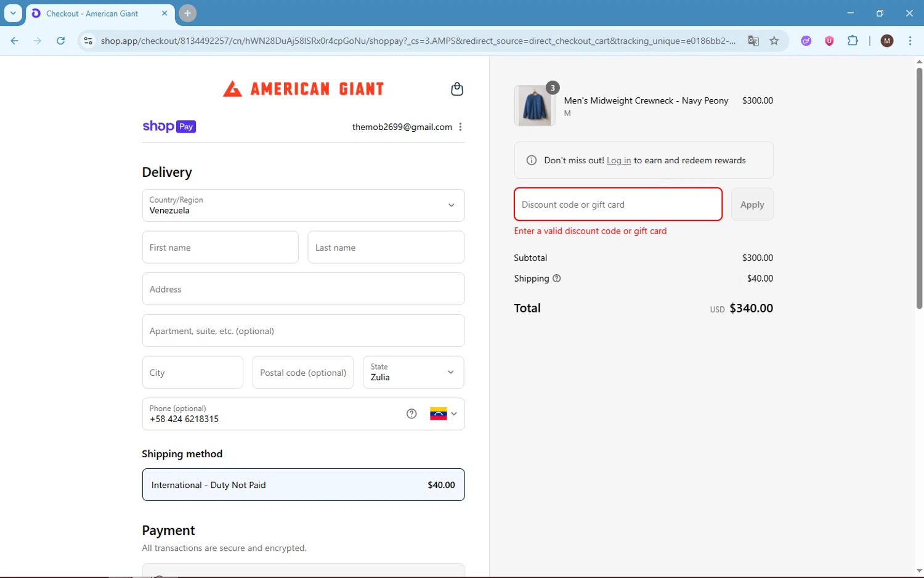The width and height of the screenshot is (924, 578).
Task: View site information icon in address bar
Action: click(88, 41)
